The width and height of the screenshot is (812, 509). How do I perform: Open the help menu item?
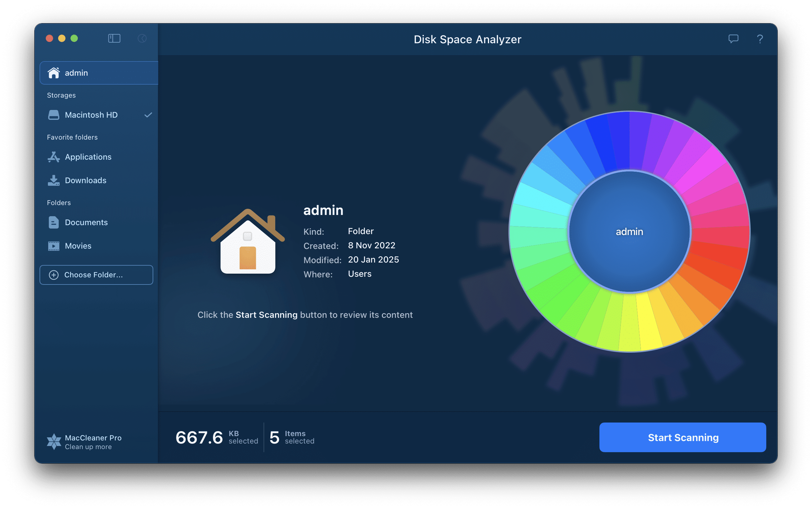pyautogui.click(x=760, y=40)
